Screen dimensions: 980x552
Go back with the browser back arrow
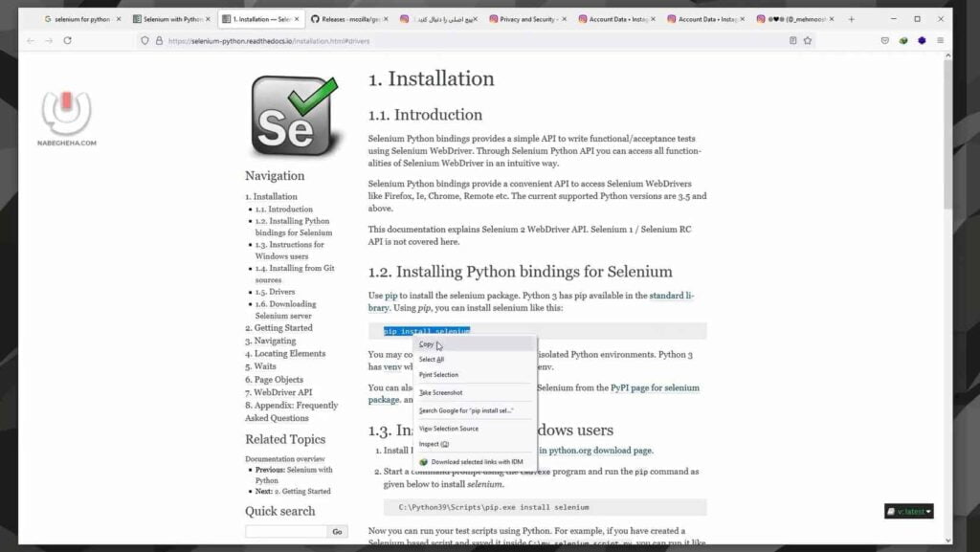(x=31, y=40)
